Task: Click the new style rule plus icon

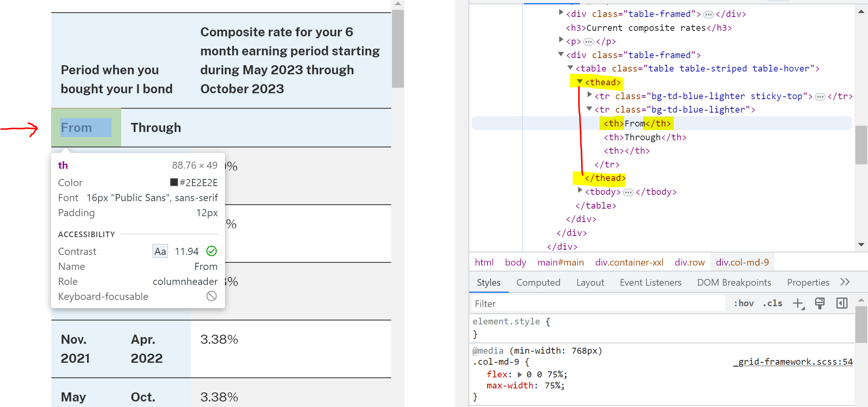Action: pyautogui.click(x=799, y=303)
